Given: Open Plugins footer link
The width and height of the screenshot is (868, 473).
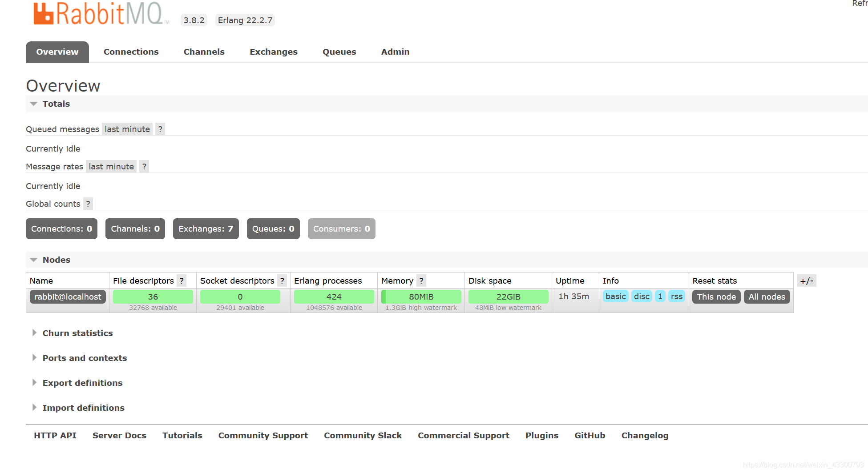Looking at the screenshot, I should pos(542,436).
